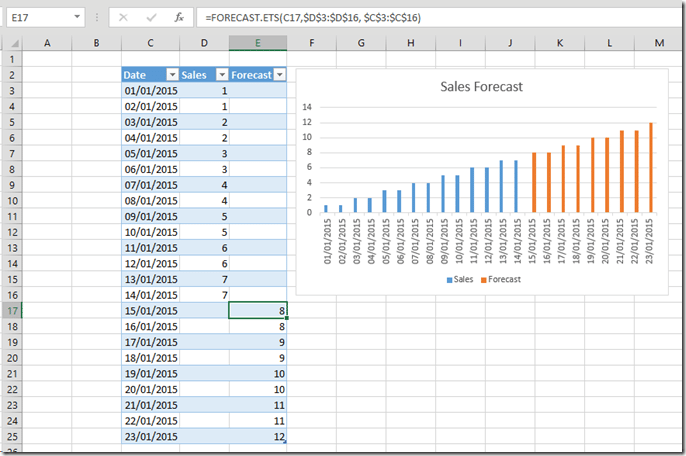Select column G header

[x=361, y=43]
